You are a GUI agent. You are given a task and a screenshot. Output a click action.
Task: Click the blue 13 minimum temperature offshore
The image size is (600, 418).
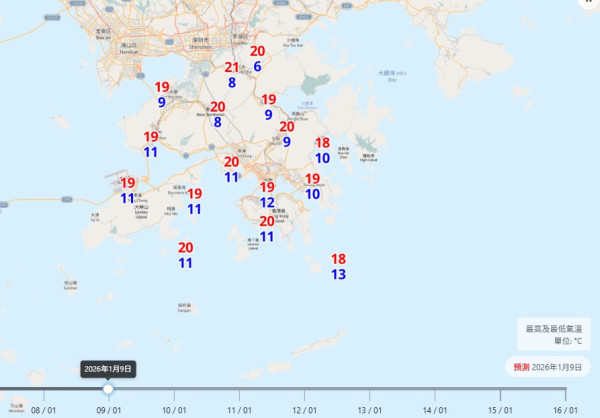(339, 274)
